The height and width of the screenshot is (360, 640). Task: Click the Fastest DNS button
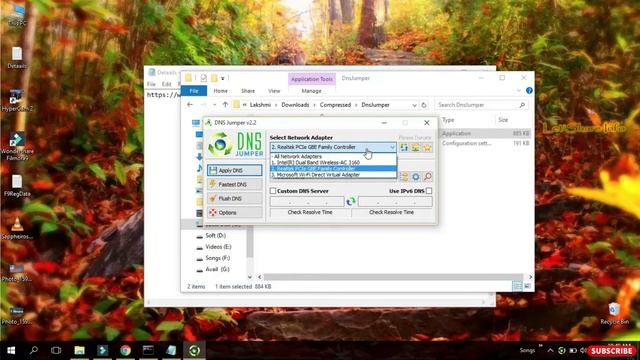tap(235, 184)
